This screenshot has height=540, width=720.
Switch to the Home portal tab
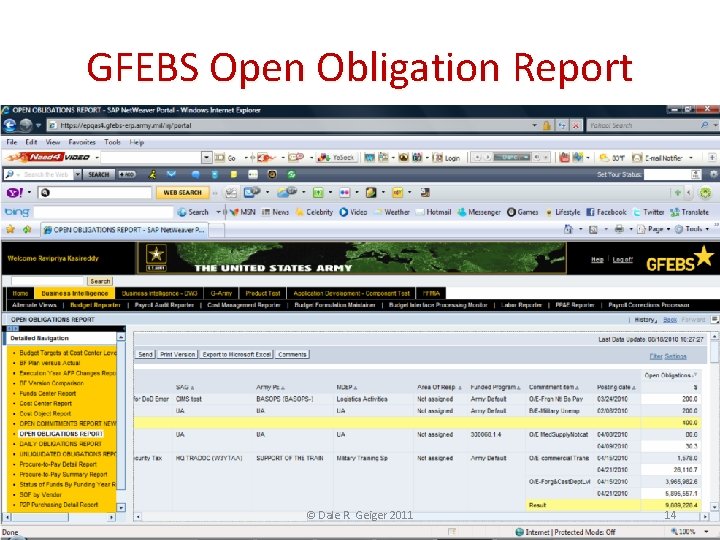point(20,293)
